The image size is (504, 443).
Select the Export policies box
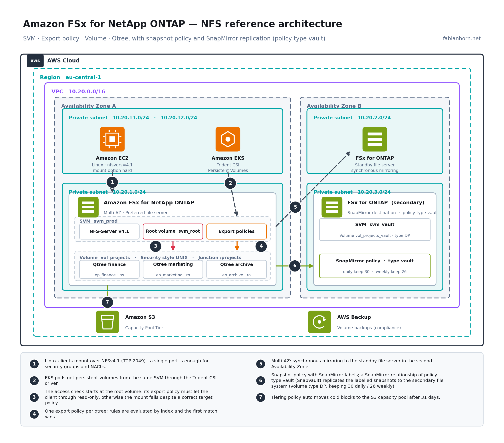click(236, 231)
